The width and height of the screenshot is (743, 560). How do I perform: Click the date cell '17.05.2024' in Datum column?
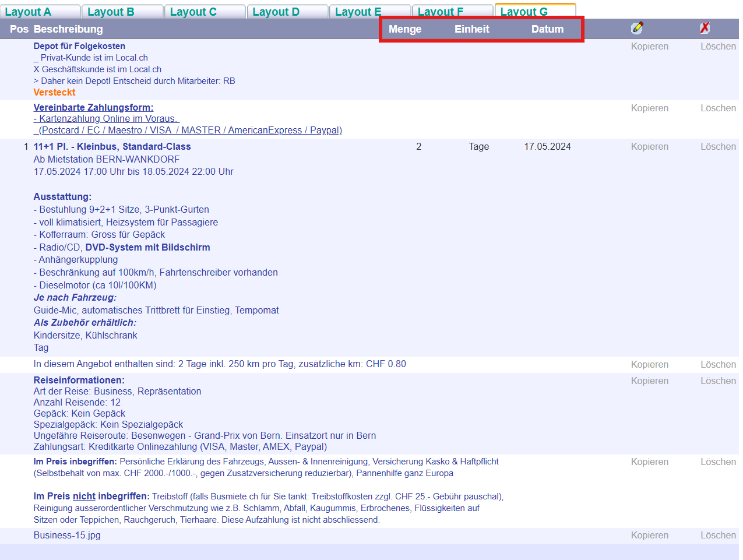547,147
